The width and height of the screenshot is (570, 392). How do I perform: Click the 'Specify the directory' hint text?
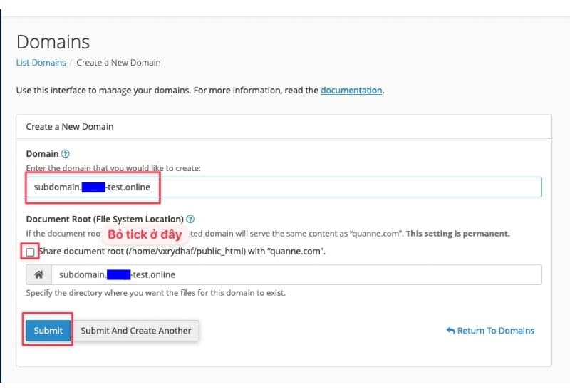[x=156, y=293]
